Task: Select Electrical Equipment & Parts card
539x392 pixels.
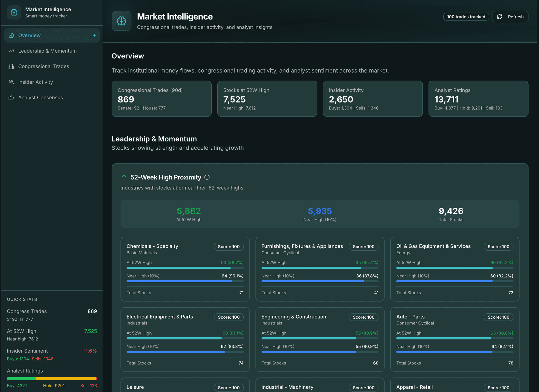Action: point(185,339)
